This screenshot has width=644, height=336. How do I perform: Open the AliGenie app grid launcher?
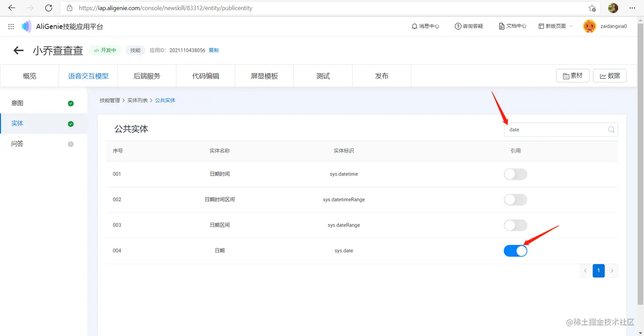(11, 26)
